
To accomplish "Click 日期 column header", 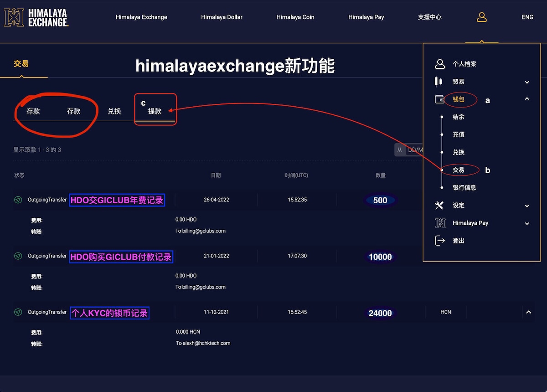I will [216, 175].
